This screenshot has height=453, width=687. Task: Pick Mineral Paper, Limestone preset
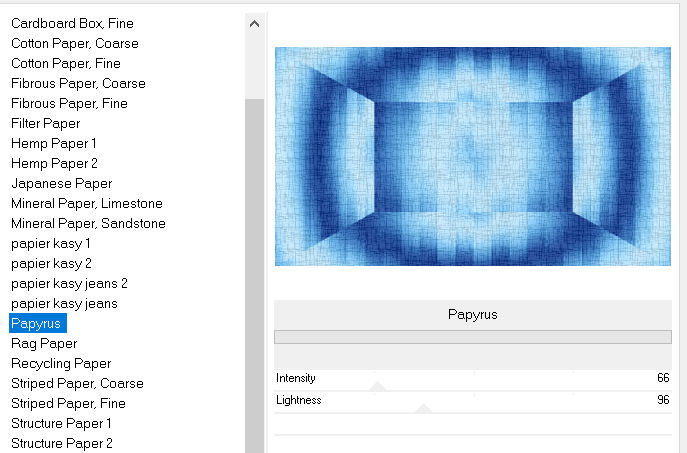(x=86, y=203)
